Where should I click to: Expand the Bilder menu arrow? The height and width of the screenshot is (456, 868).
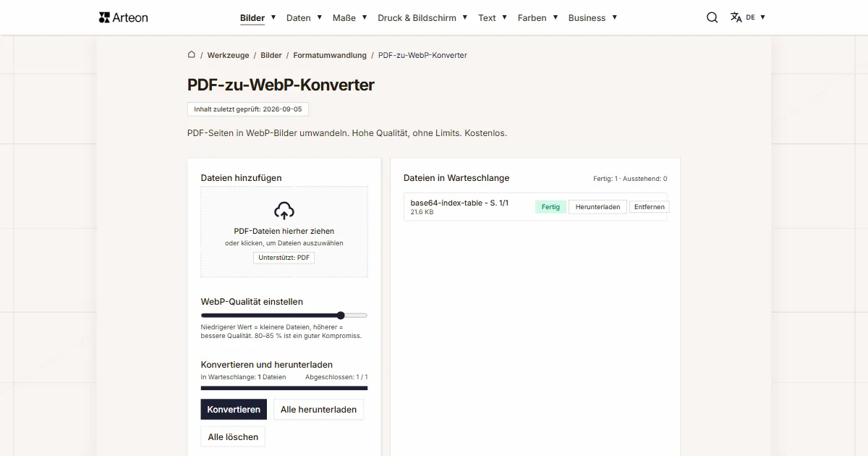(273, 17)
